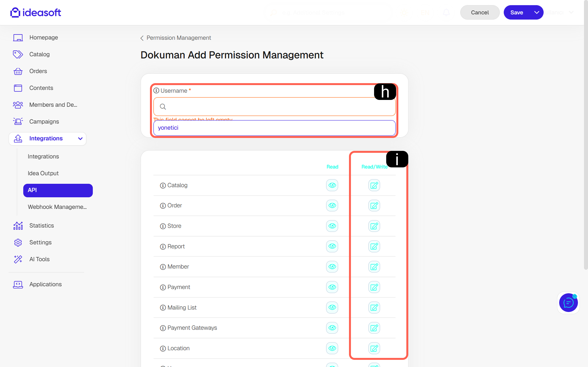Click the info icon beside Location permission
Viewport: 588px width, 367px height.
pos(163,348)
